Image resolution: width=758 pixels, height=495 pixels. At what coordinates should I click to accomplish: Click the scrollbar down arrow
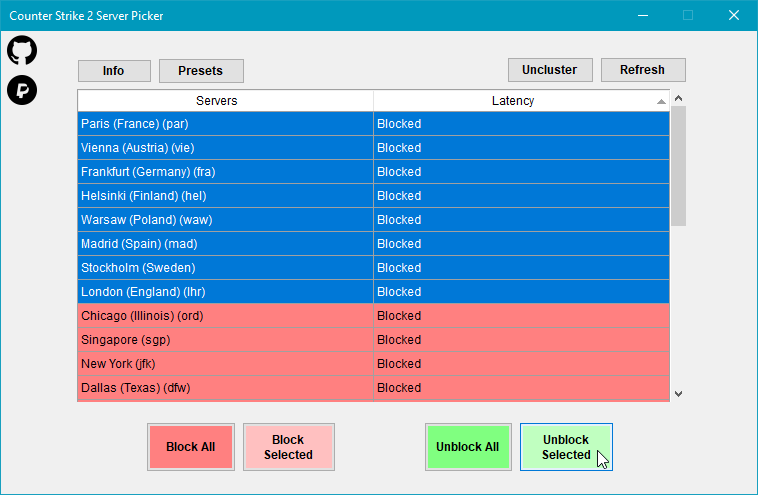(678, 393)
